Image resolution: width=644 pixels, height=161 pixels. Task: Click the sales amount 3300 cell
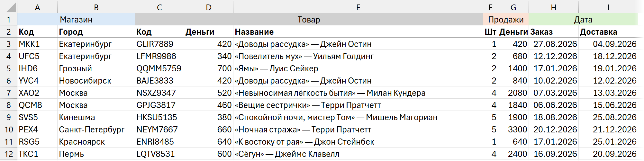513,130
